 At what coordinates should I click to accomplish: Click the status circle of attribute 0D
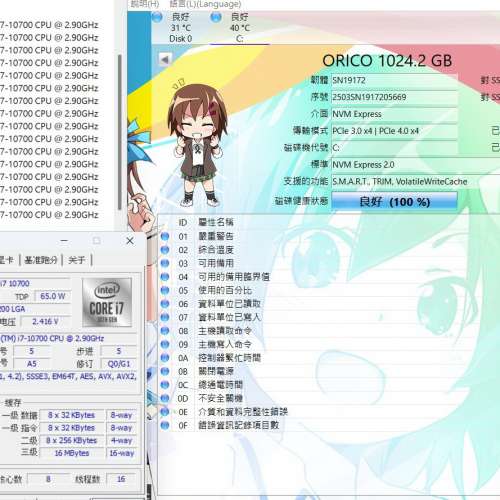click(165, 398)
